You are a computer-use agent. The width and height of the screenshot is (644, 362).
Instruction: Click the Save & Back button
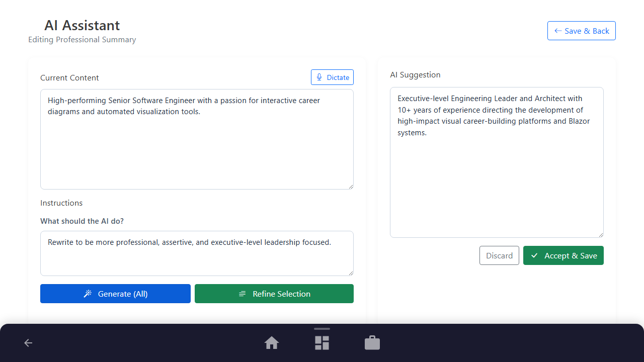pyautogui.click(x=581, y=31)
